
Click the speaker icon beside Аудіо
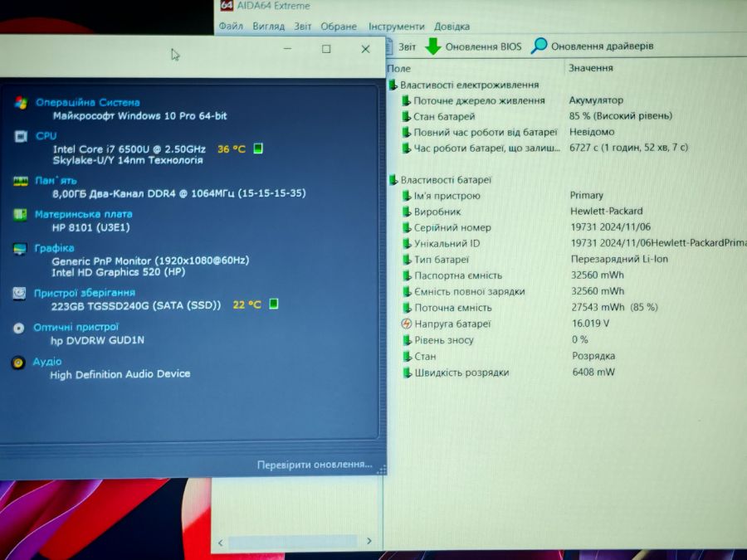18,363
